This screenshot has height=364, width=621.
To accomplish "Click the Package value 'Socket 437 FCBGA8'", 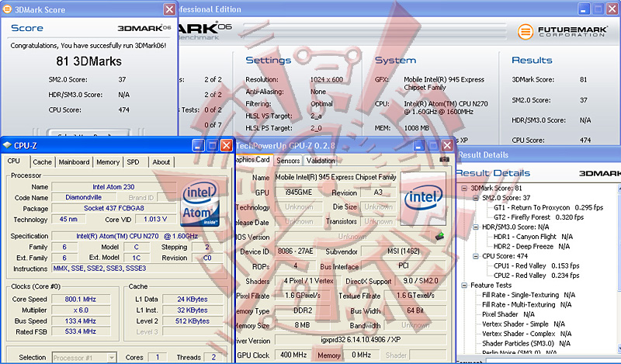I will (x=113, y=208).
